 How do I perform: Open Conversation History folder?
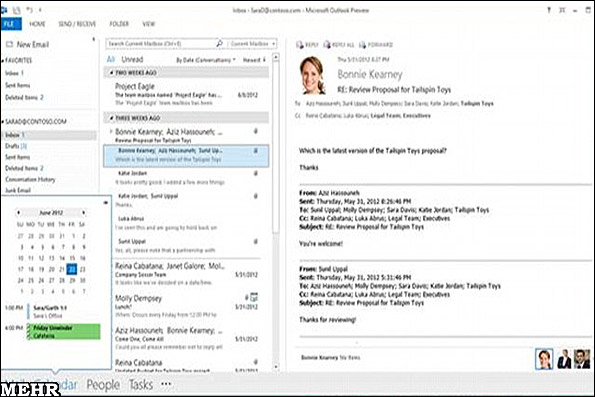(x=30, y=179)
